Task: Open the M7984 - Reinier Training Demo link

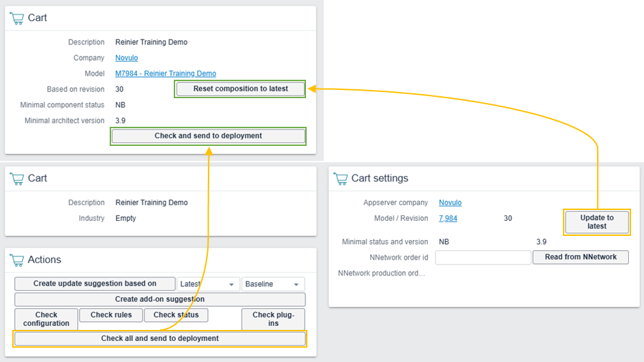Action: tap(166, 74)
